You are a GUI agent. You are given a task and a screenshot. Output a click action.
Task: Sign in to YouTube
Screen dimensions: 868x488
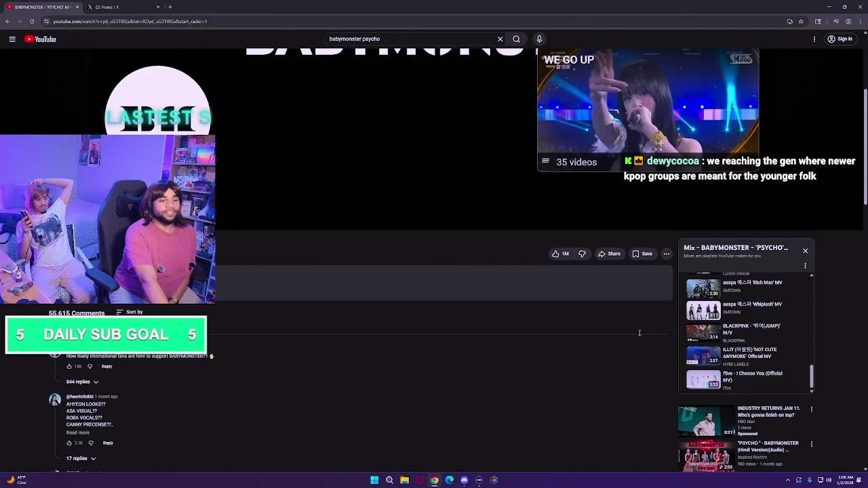[840, 39]
